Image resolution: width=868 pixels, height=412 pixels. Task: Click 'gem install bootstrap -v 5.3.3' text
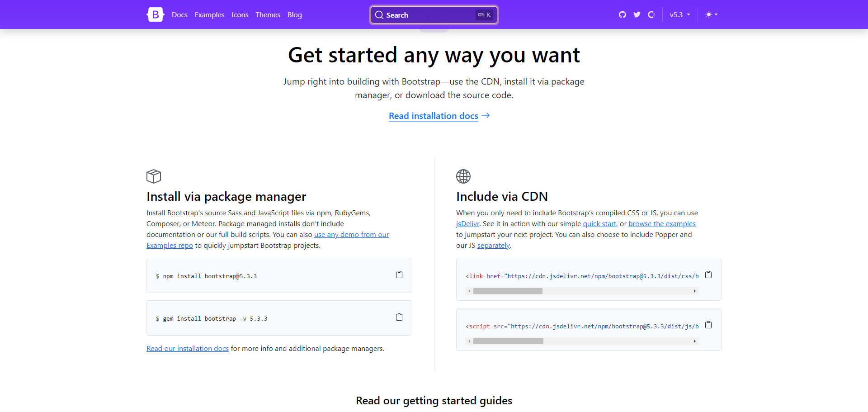(215, 318)
